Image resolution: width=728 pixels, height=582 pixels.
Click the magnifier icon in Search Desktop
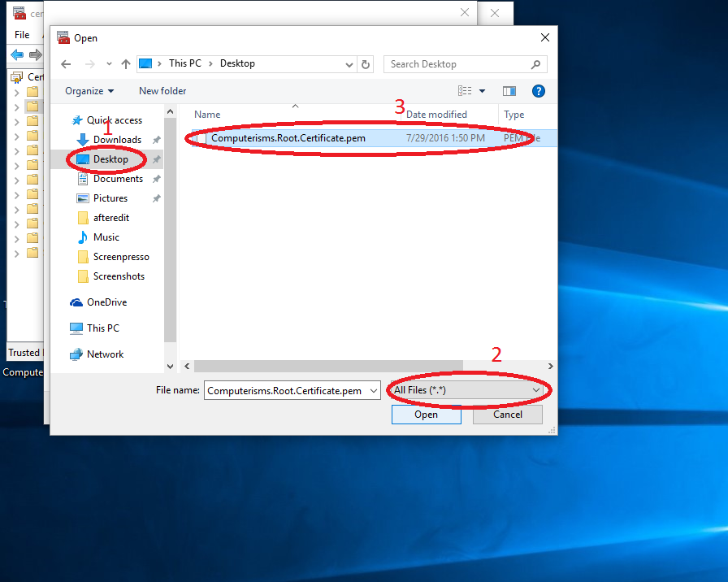[535, 64]
